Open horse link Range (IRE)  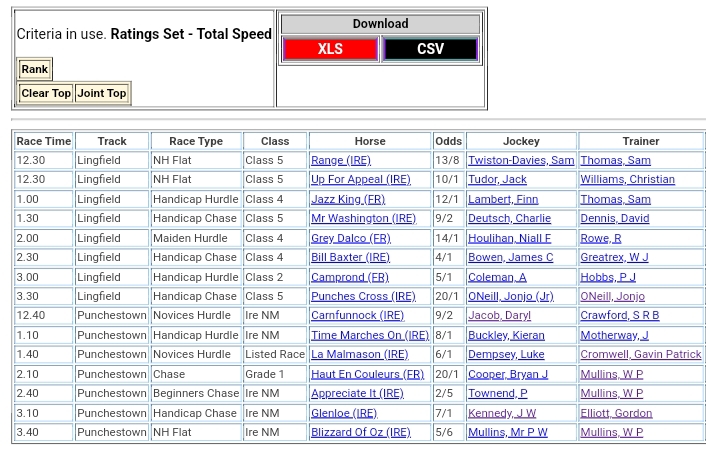pyautogui.click(x=340, y=160)
